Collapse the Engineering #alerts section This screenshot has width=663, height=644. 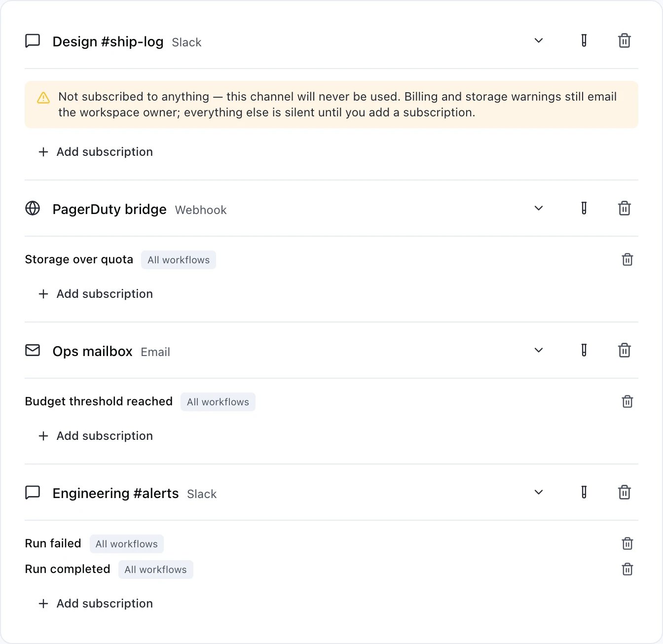point(539,492)
